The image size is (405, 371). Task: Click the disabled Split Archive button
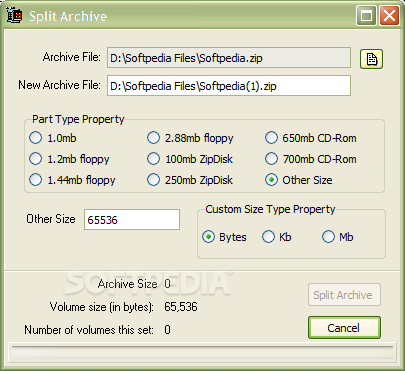click(x=344, y=295)
